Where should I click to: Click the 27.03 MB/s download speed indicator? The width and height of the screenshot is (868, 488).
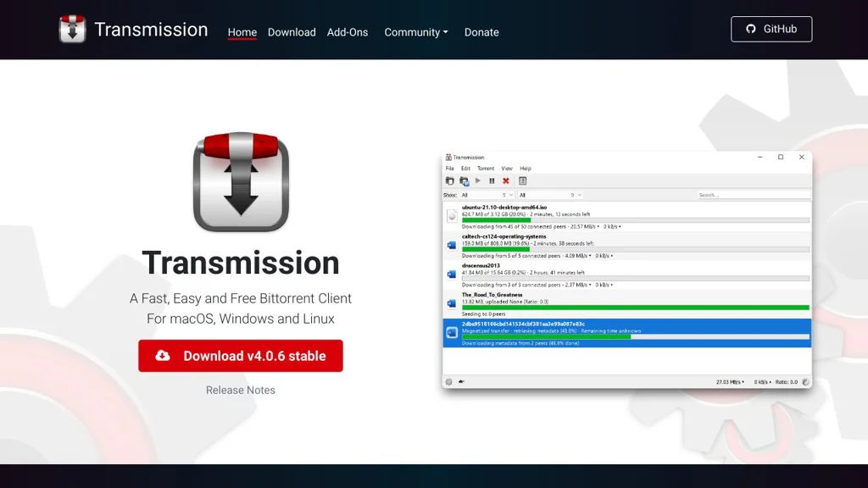(x=730, y=382)
